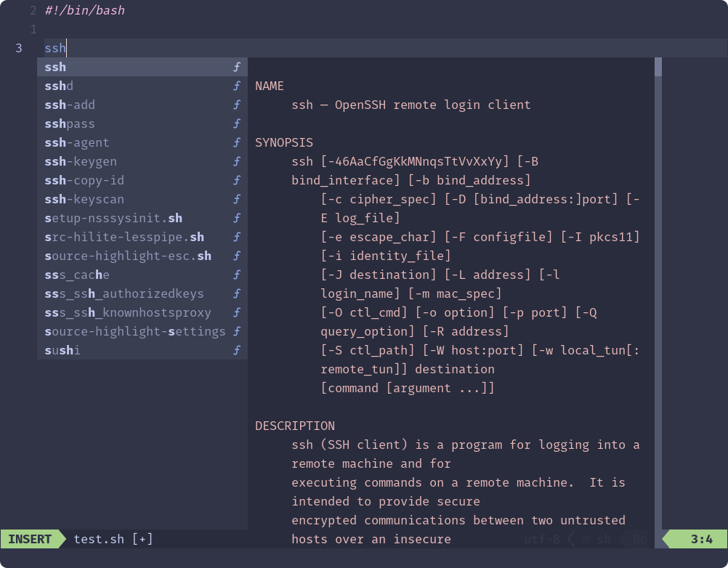Choose sshd from the completion menu
728x568 pixels.
tap(142, 86)
